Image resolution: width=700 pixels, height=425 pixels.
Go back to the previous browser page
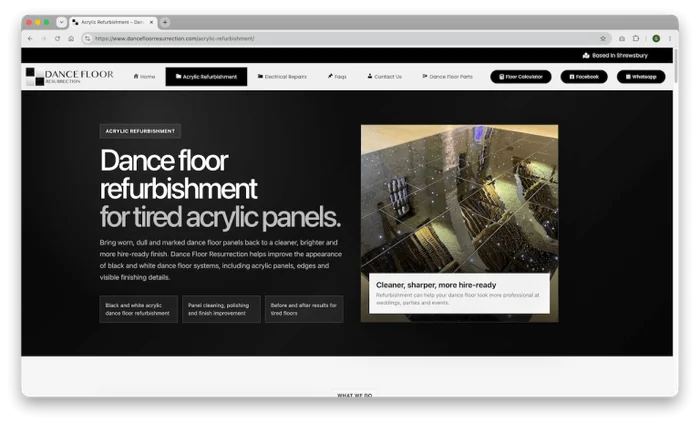[x=30, y=39]
